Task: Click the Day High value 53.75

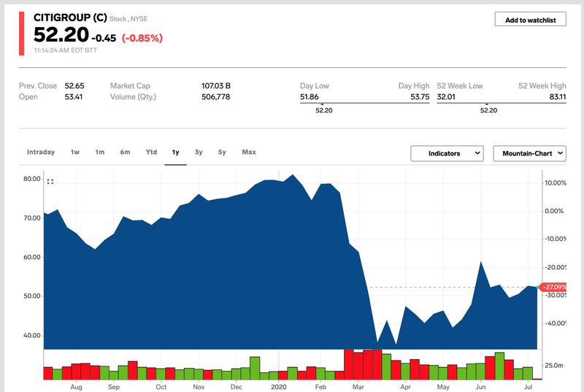Action: tap(420, 97)
